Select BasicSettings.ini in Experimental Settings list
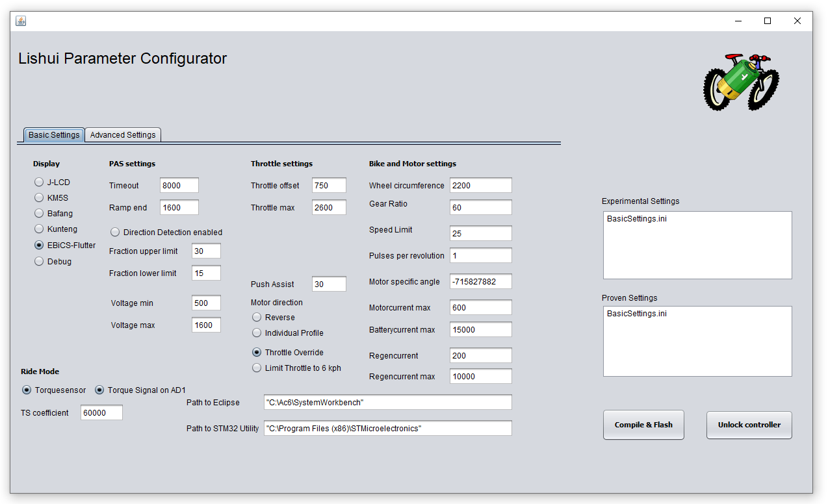 pos(637,219)
